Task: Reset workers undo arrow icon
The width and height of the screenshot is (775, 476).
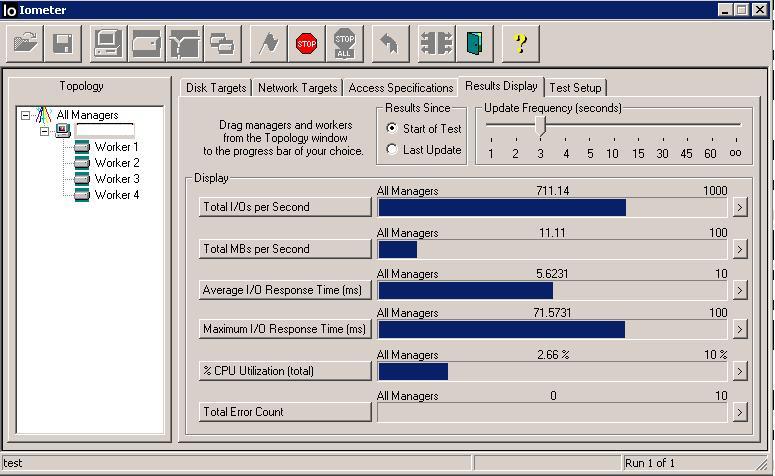Action: click(390, 44)
